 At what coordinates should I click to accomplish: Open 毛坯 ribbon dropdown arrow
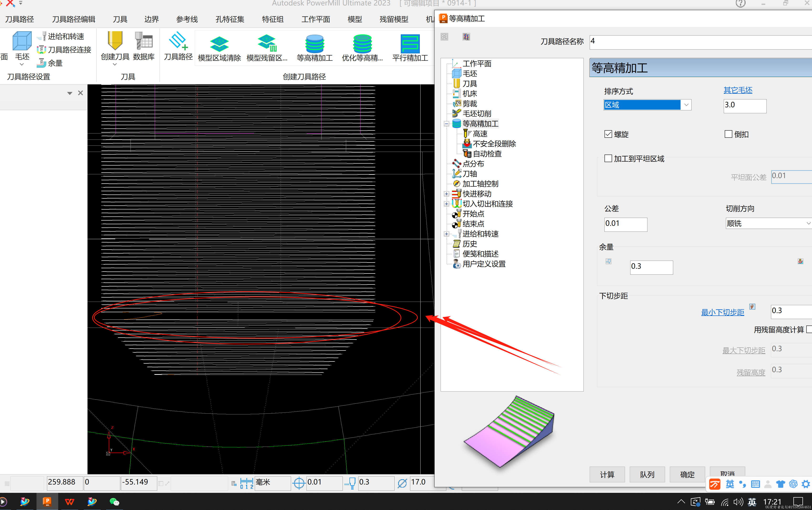click(22, 64)
